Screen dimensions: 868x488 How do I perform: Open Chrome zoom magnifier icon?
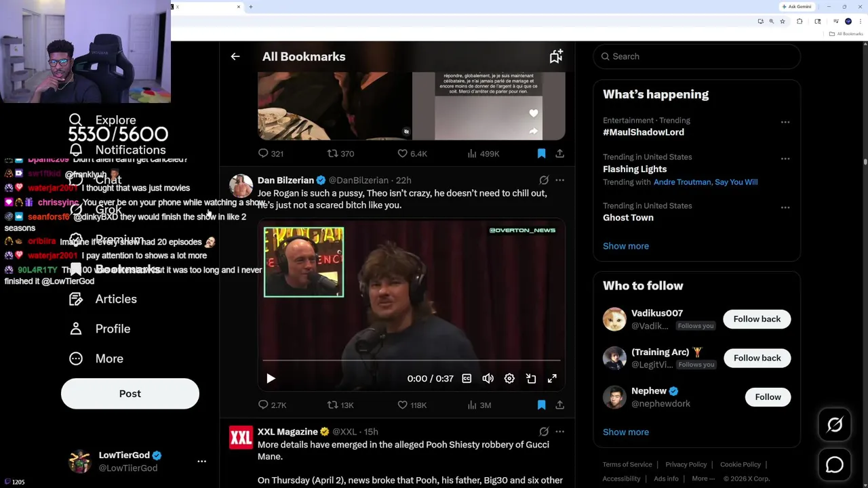pos(771,21)
